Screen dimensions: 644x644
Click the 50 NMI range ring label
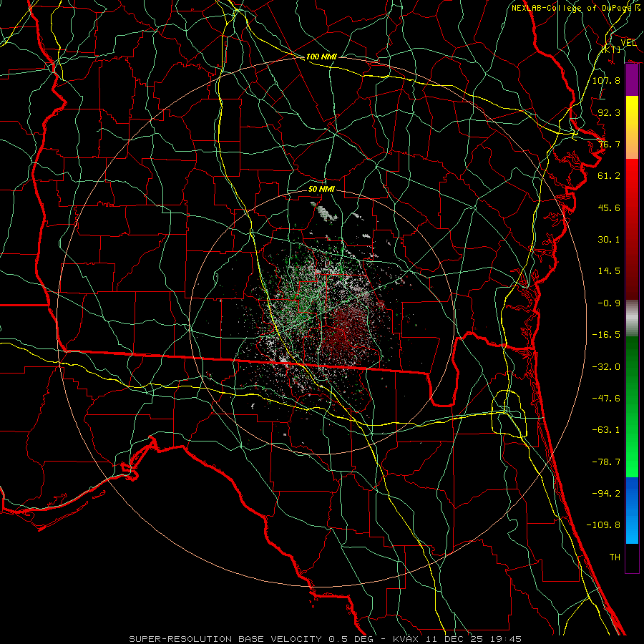tap(321, 189)
